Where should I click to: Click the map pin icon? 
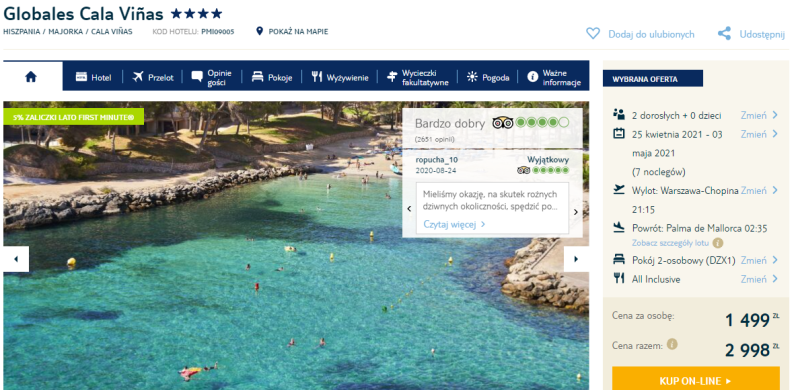click(259, 31)
